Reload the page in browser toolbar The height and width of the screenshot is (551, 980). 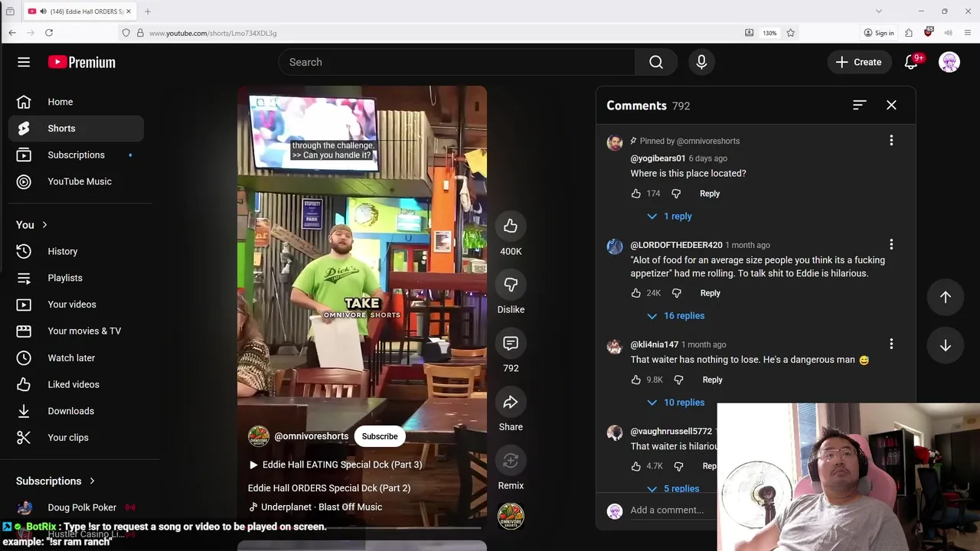coord(49,33)
